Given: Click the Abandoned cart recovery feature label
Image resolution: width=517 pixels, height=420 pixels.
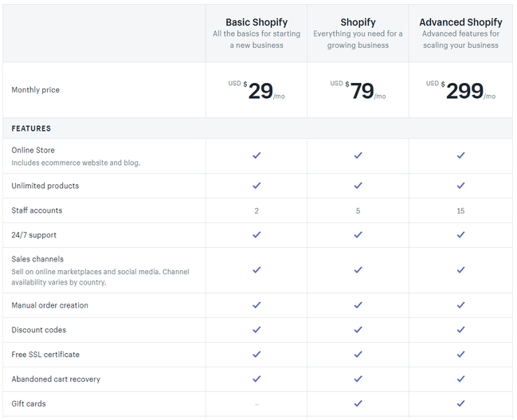Looking at the screenshot, I should click(x=56, y=379).
